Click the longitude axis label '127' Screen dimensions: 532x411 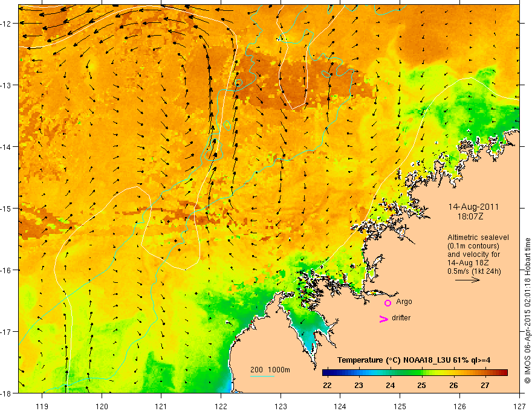tap(519, 406)
